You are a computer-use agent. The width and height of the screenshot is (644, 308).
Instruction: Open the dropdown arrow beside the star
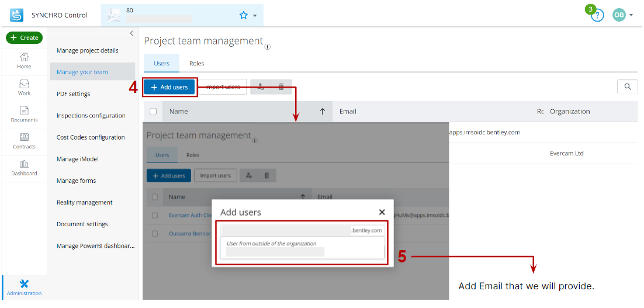[255, 16]
